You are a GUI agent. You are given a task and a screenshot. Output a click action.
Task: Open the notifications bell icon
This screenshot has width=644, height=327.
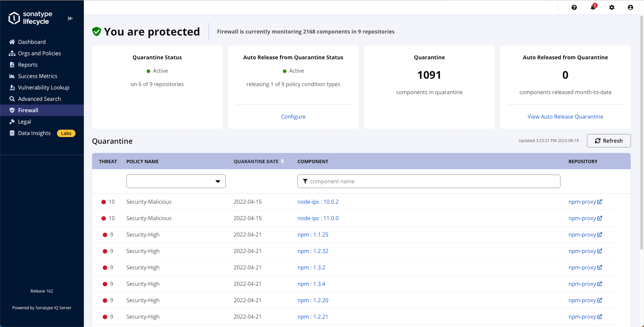(593, 7)
